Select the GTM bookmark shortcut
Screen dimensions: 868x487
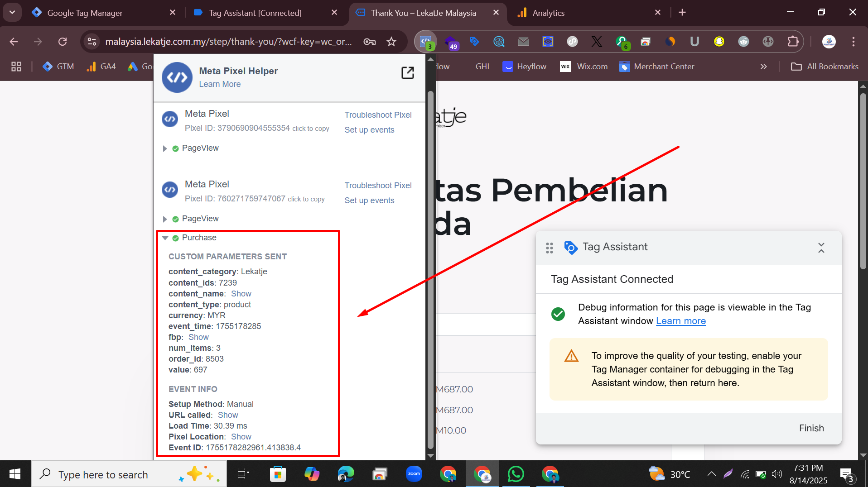(x=58, y=66)
